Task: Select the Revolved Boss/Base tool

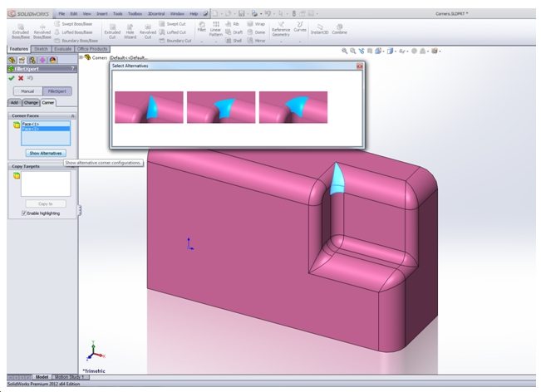Action: tap(42, 32)
